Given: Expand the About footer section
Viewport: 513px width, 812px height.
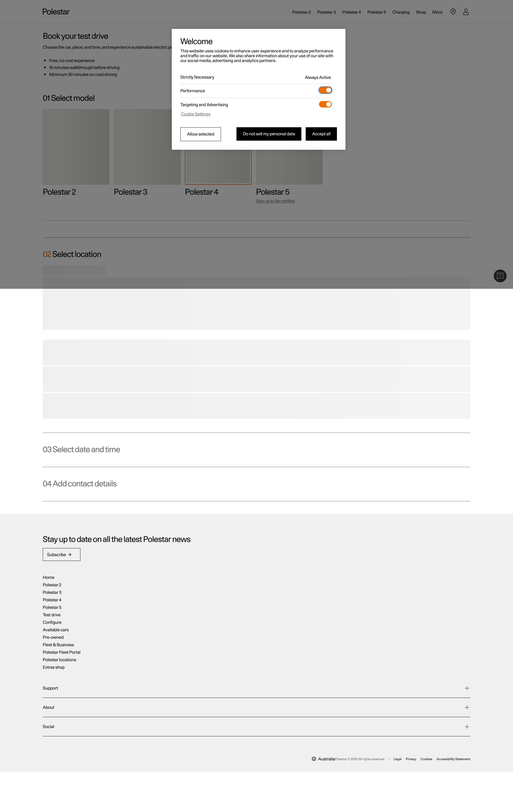Looking at the screenshot, I should tap(256, 707).
